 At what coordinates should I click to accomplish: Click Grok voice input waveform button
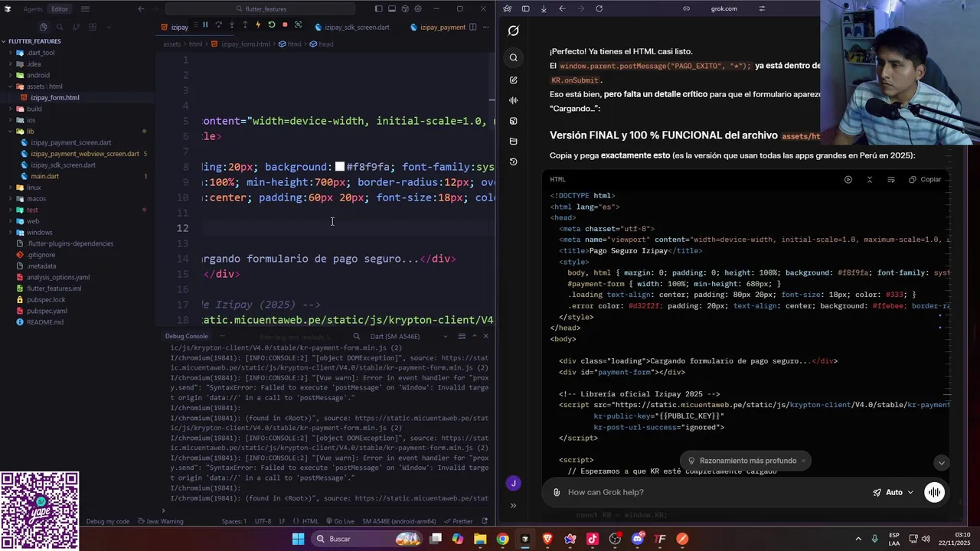tap(934, 492)
